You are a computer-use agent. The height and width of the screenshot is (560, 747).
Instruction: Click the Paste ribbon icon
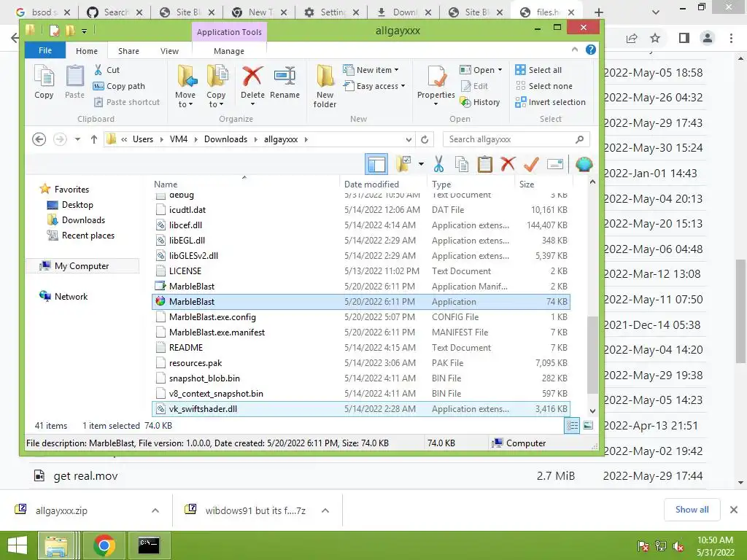(74, 82)
